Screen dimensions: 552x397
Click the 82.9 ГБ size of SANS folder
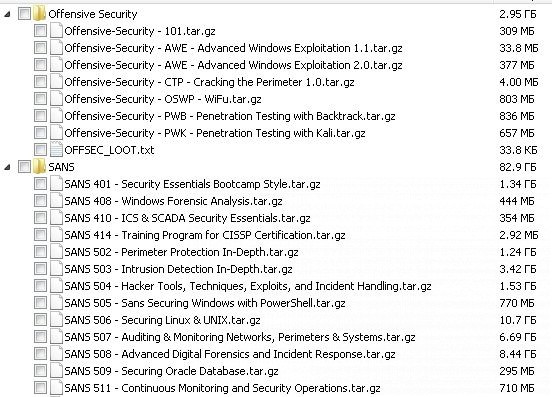pos(518,167)
